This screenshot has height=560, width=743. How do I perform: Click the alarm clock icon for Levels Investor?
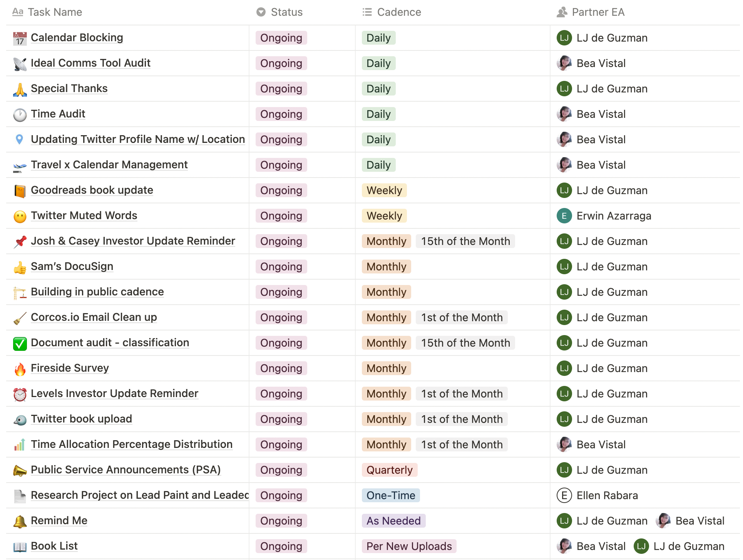(20, 394)
